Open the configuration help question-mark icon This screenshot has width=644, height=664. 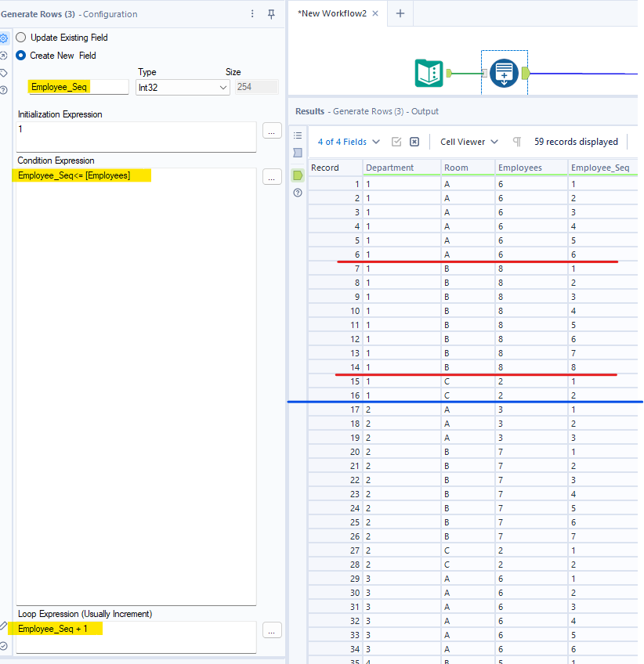(4, 90)
